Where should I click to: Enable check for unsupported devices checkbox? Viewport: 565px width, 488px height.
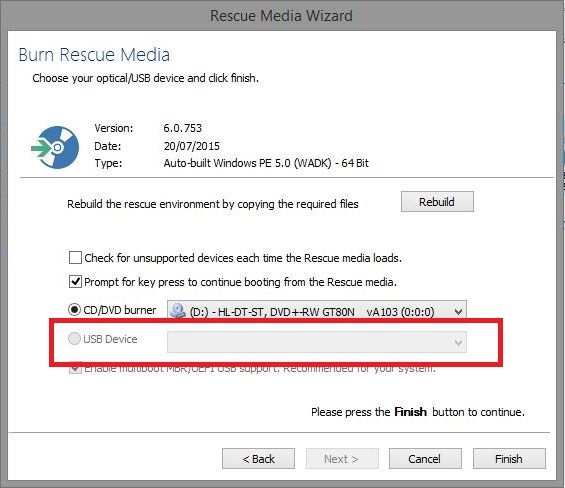75,258
